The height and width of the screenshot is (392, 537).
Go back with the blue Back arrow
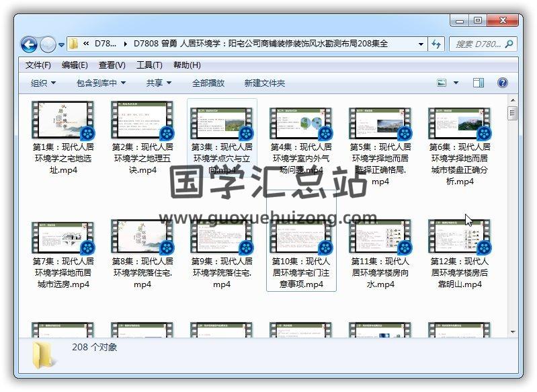pyautogui.click(x=29, y=44)
